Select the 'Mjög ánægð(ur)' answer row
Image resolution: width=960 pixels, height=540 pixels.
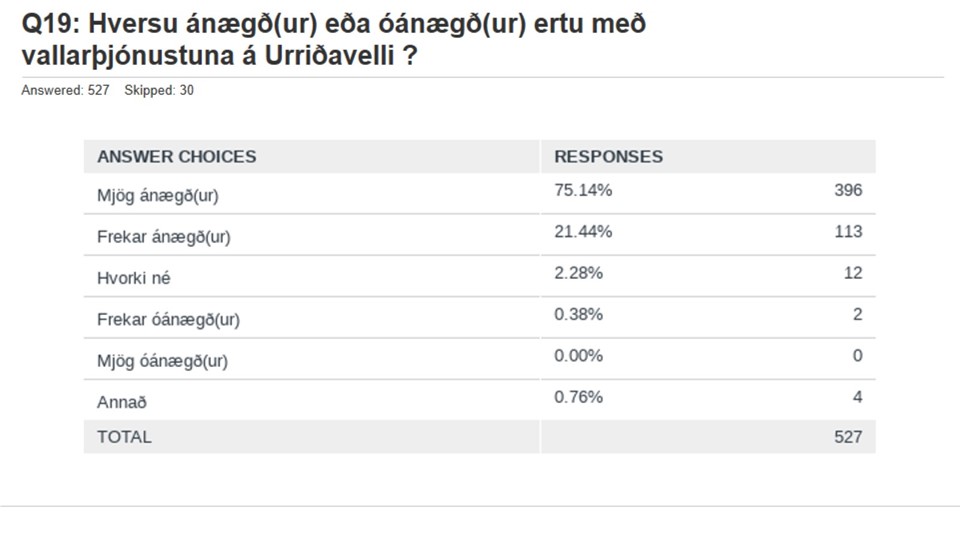pos(479,193)
